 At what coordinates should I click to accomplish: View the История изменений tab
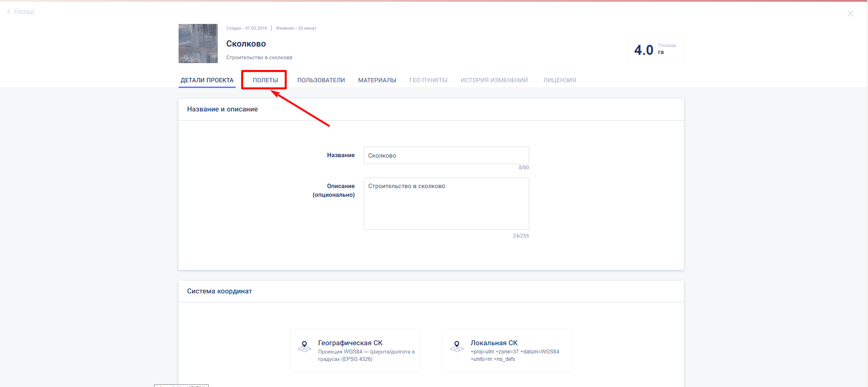click(x=494, y=80)
